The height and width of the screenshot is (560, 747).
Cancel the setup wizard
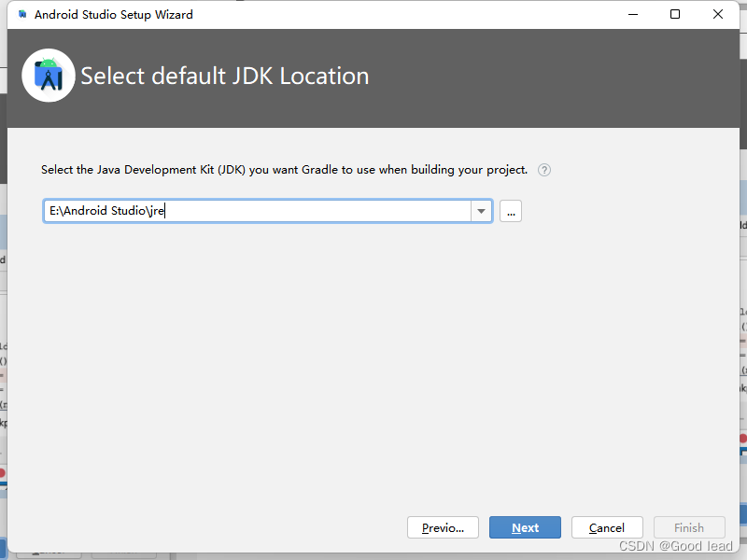click(607, 527)
